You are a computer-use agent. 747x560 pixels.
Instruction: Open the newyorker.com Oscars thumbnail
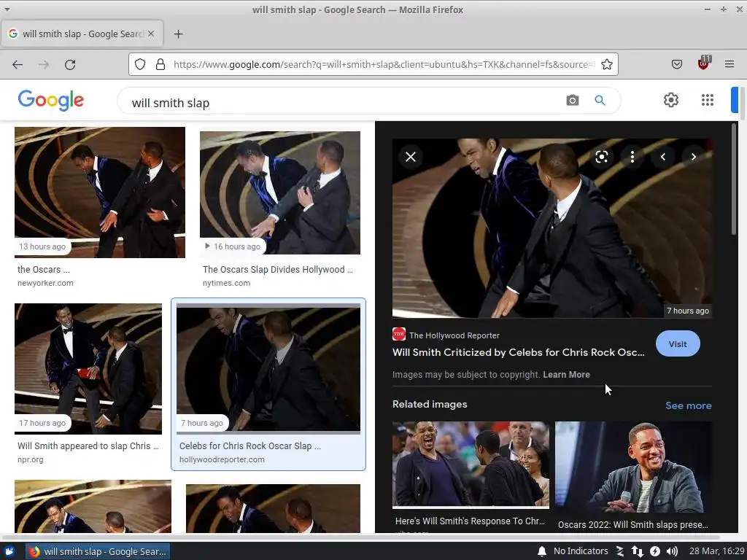99,192
